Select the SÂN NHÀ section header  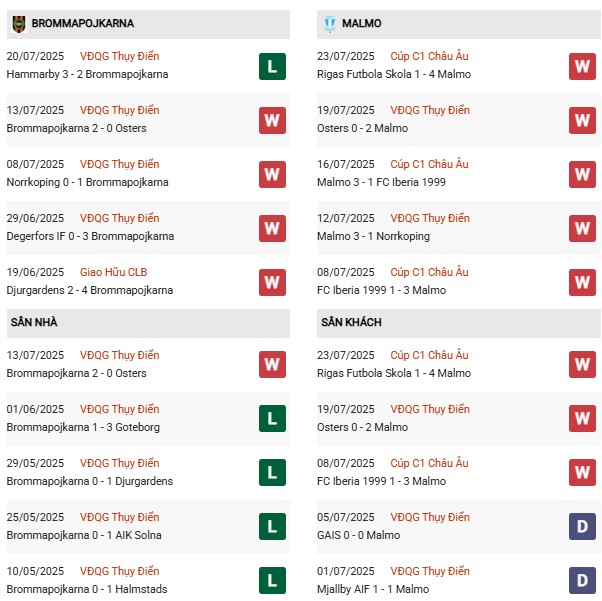33,323
